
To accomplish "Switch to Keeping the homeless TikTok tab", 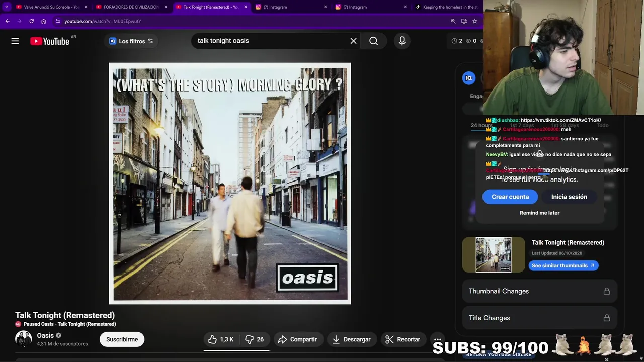I will (x=447, y=7).
